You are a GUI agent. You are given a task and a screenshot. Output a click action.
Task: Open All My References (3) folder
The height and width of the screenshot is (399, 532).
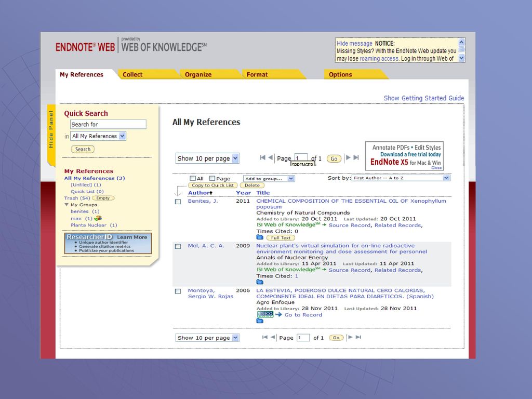pos(95,178)
